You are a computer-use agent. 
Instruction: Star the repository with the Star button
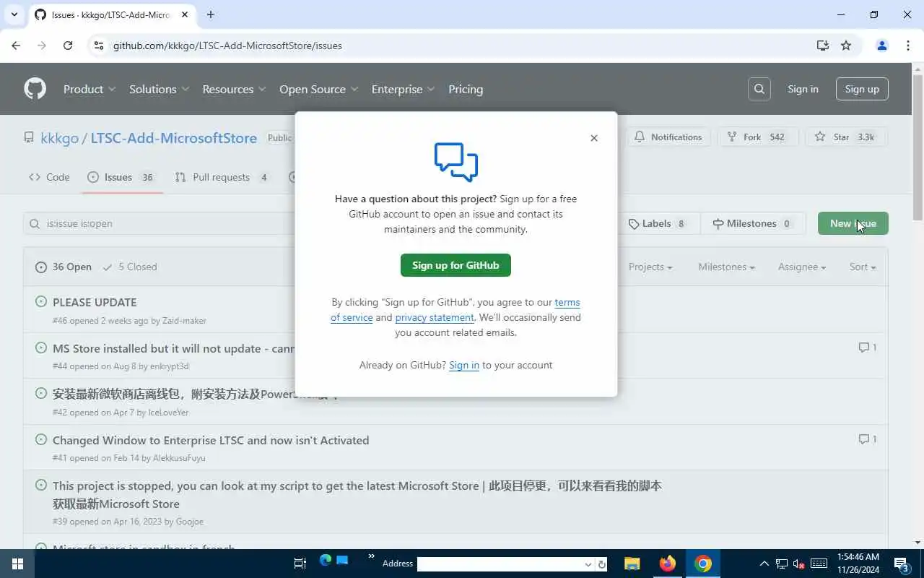(x=845, y=137)
